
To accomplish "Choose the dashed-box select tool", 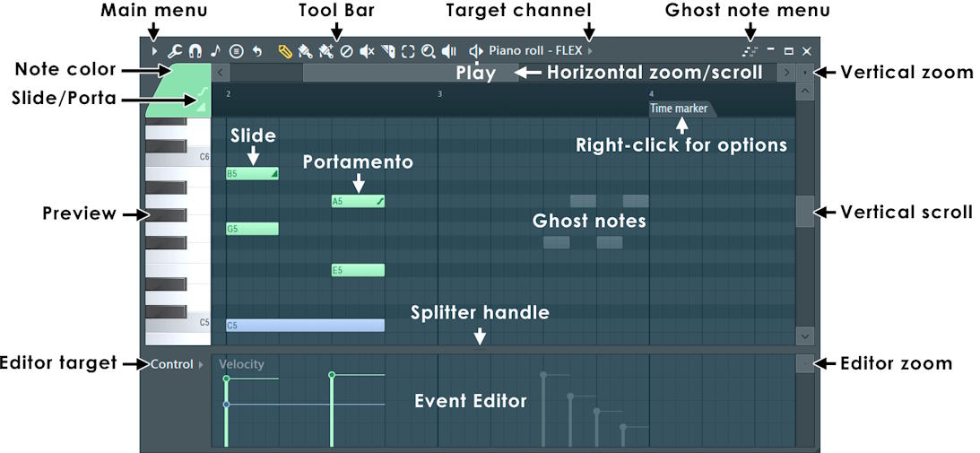I will pyautogui.click(x=408, y=52).
